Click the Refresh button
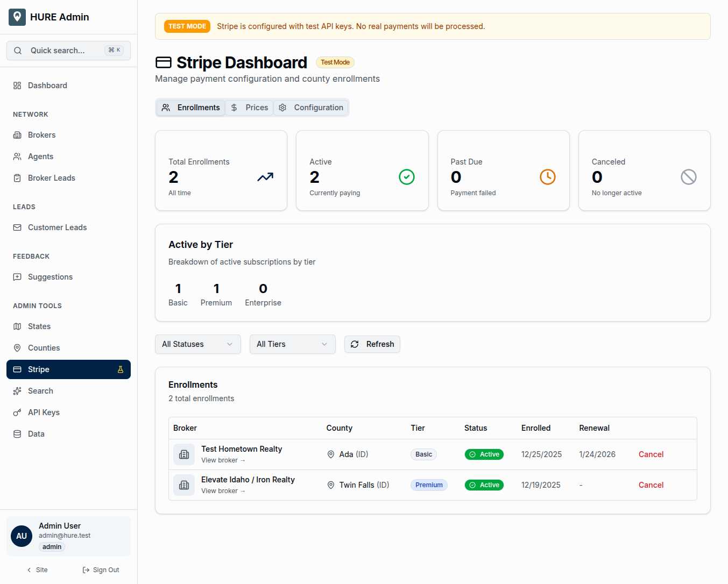This screenshot has height=584, width=728. 372,344
